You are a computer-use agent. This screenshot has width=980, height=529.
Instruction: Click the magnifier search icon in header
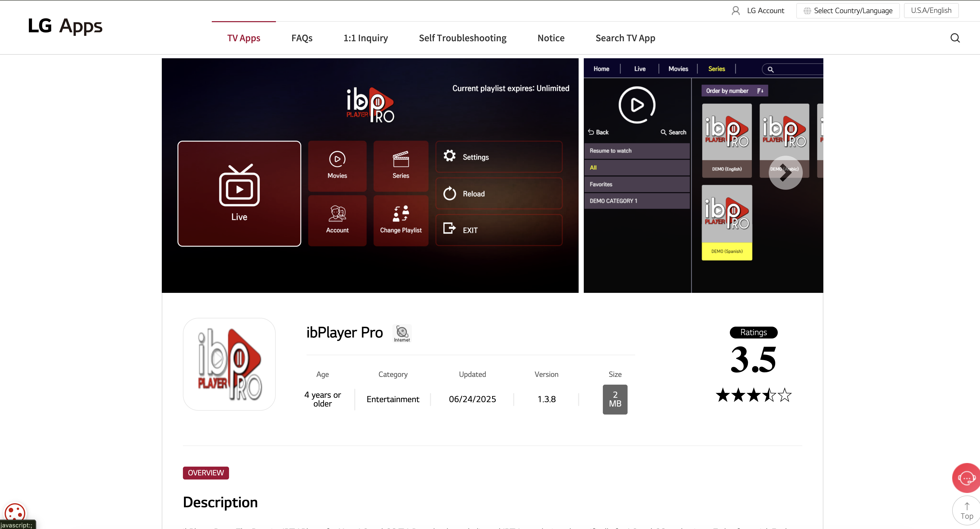[955, 38]
